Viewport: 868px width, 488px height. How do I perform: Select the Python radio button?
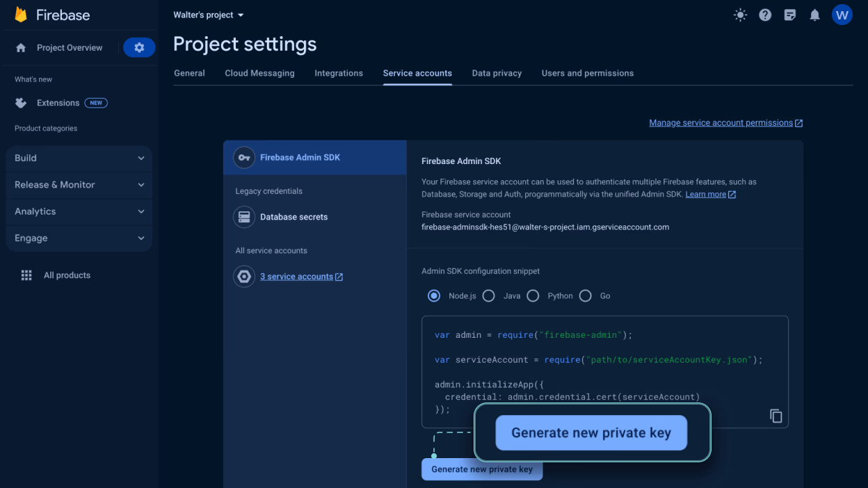(533, 295)
